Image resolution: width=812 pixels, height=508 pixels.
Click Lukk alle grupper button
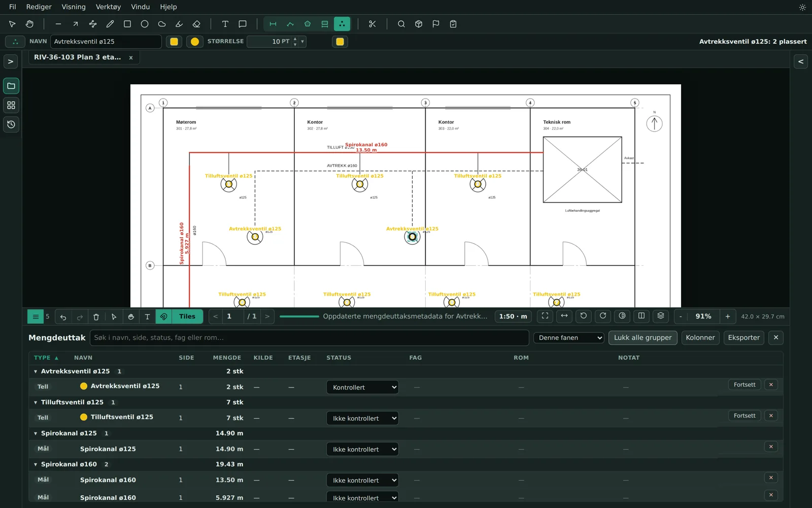[x=642, y=338]
